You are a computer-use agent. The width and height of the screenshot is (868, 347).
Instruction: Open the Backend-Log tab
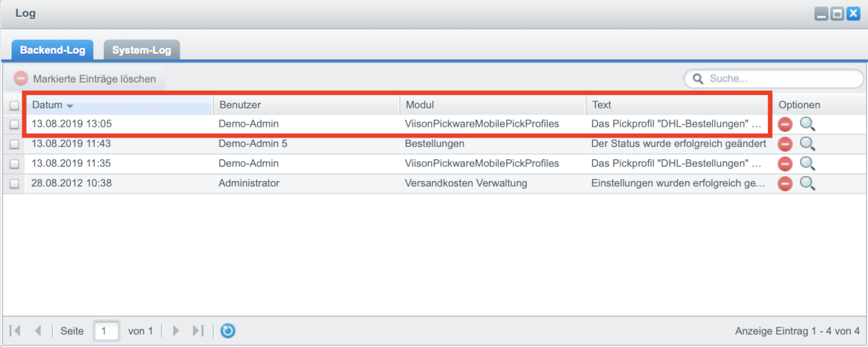[53, 50]
